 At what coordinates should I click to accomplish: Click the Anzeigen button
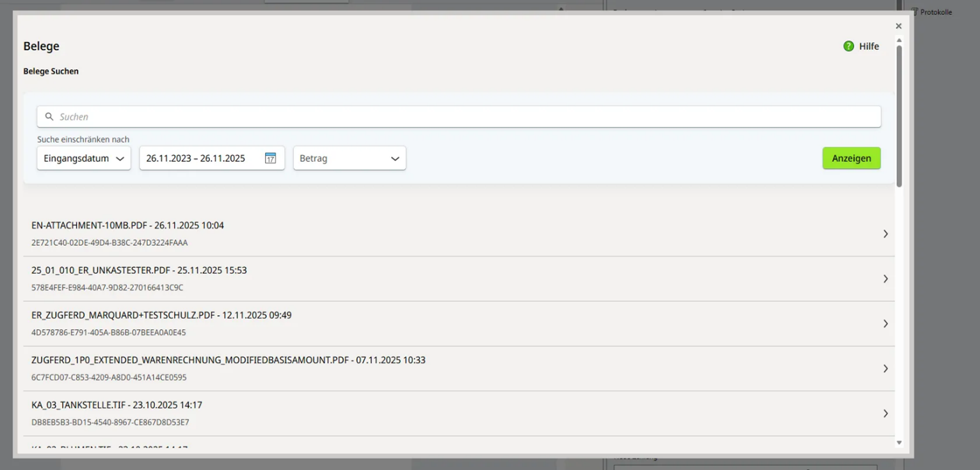(x=851, y=158)
